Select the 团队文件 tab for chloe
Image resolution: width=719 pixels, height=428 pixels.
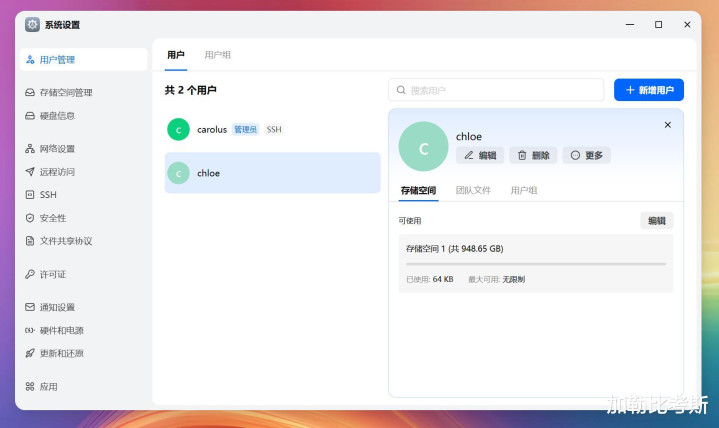click(473, 190)
